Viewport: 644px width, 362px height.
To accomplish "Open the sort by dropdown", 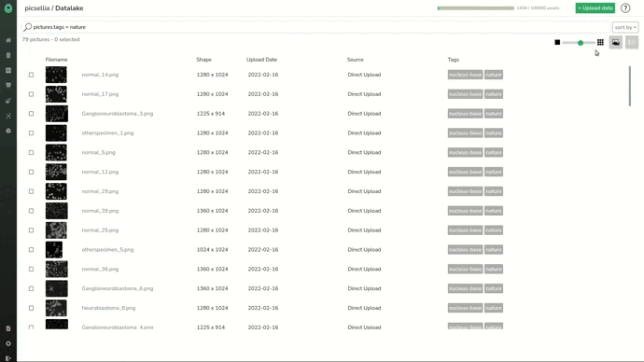I will (625, 27).
